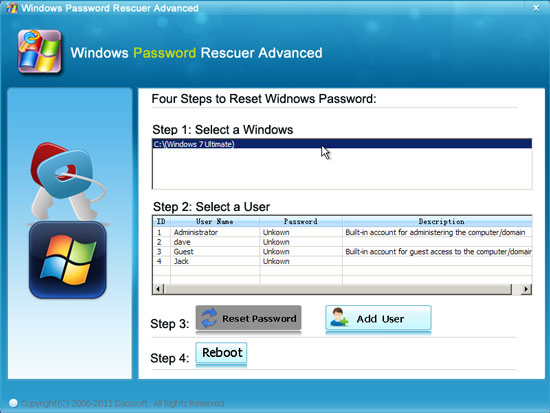
Task: Click the circle icon beside copyright text
Action: point(13,403)
